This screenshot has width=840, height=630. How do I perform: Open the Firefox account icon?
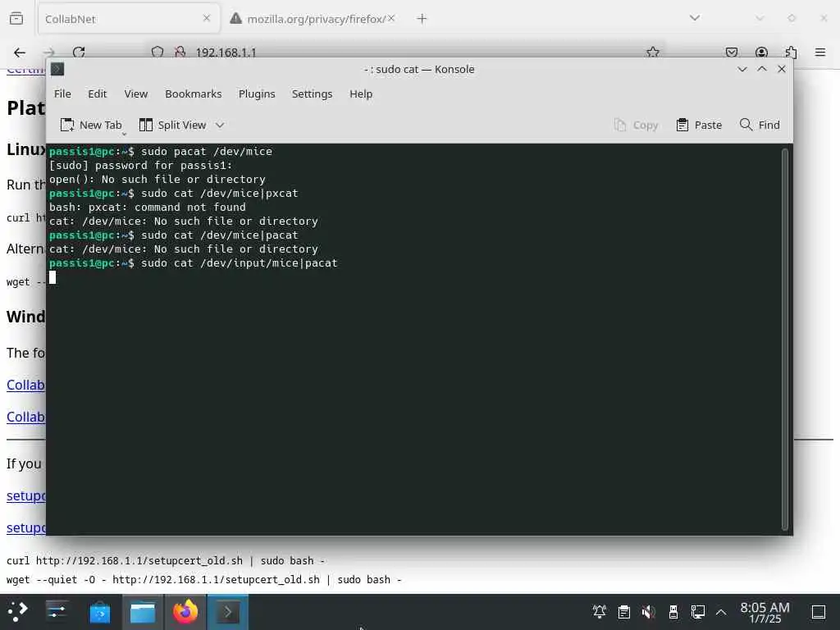761,52
